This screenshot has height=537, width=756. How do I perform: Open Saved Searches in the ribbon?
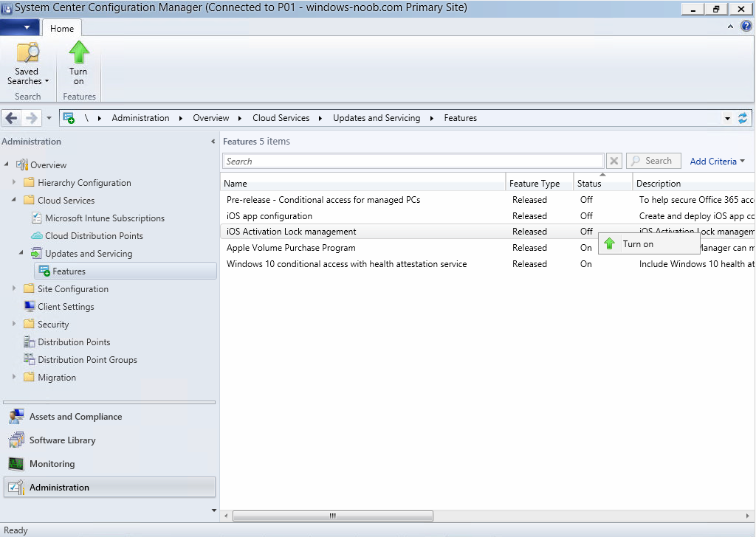pos(27,64)
